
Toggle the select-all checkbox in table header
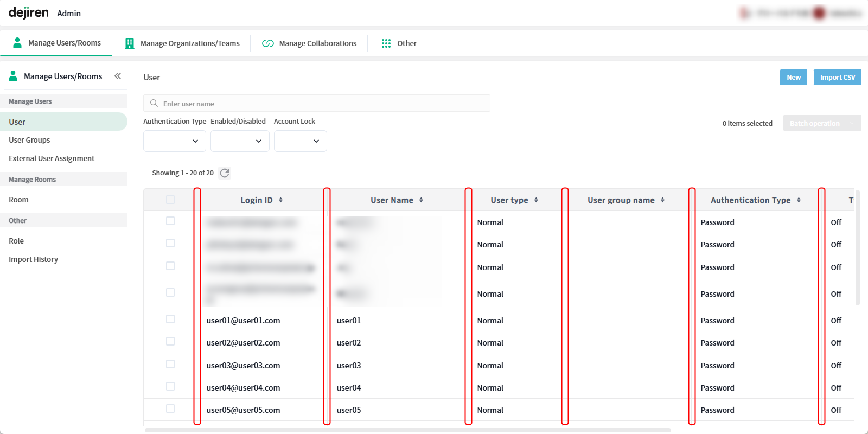click(170, 200)
